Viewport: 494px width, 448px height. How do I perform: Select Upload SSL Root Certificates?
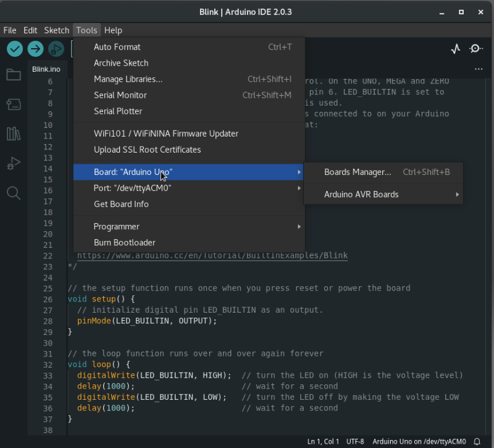click(189, 150)
